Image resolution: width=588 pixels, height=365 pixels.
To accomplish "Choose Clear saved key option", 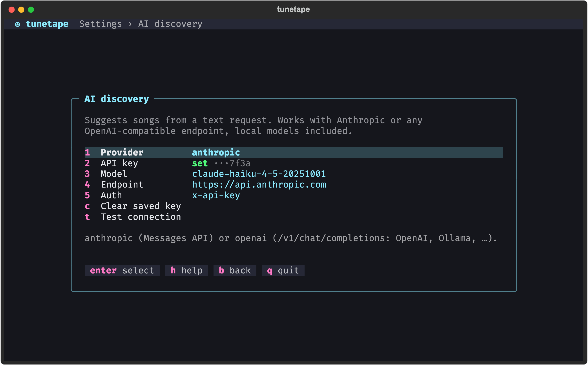I will point(294,206).
